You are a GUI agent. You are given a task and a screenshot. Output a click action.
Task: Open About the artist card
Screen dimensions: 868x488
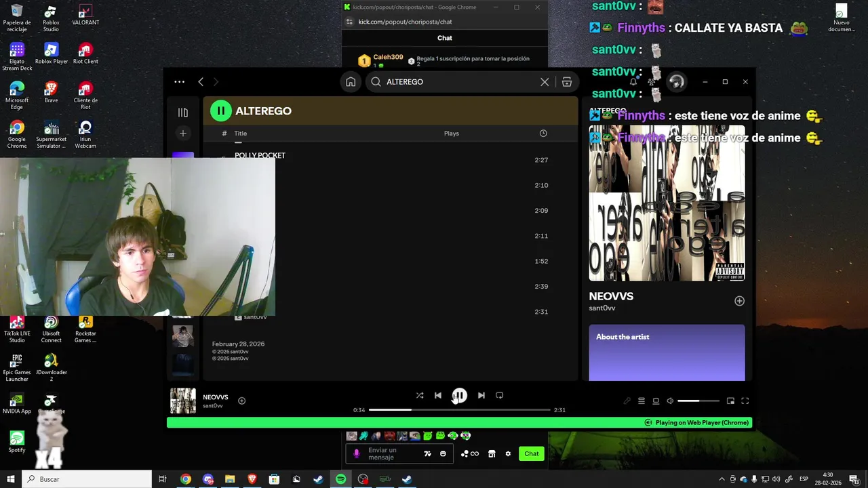tap(667, 352)
